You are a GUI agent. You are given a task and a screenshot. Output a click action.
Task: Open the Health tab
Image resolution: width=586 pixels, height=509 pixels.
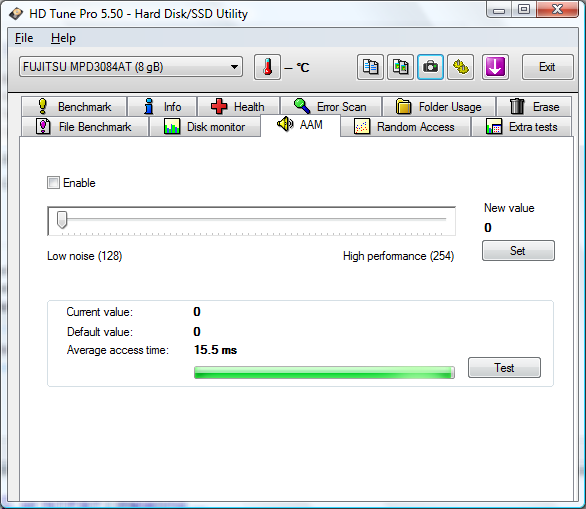pyautogui.click(x=238, y=107)
